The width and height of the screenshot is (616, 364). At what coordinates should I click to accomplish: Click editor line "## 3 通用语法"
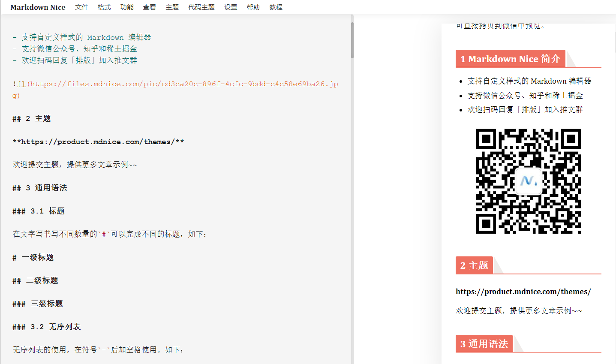tap(40, 188)
